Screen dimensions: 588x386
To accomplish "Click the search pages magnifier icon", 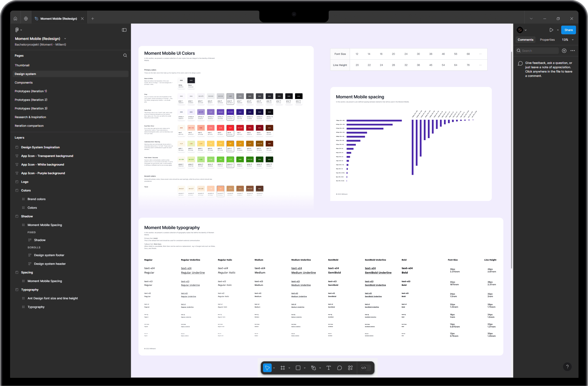I will 125,56.
